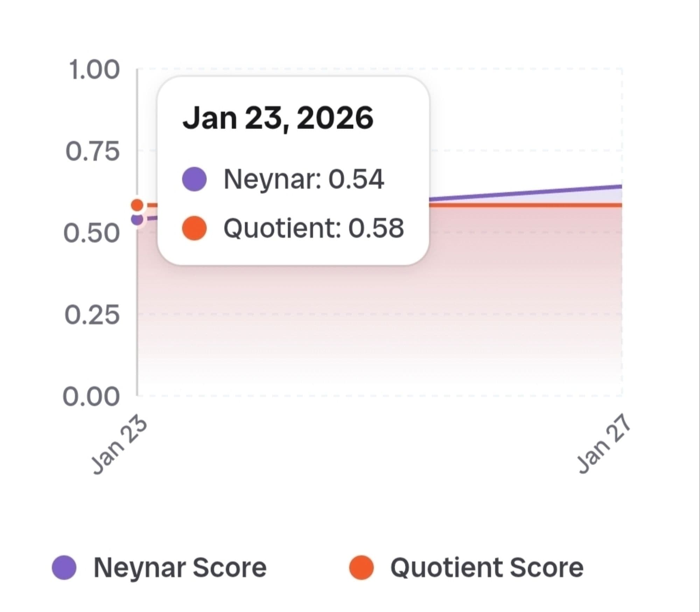Click the Neynar Score legend label

pos(180,568)
